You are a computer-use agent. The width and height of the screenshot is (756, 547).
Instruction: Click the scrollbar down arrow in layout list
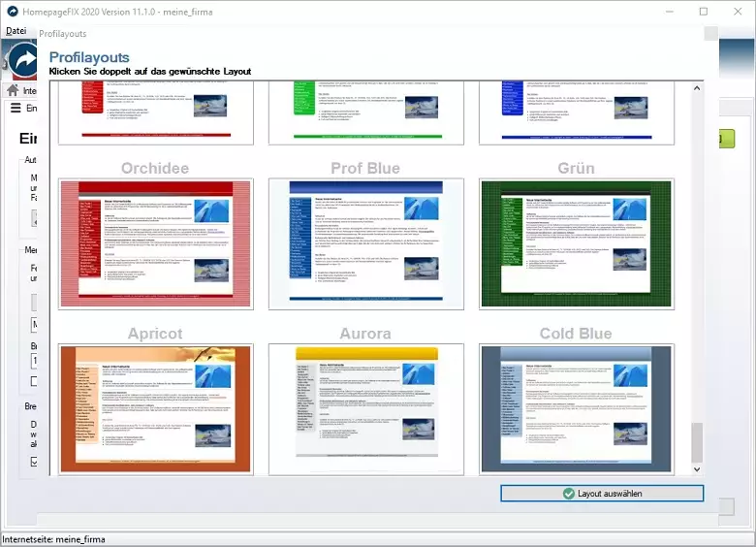(697, 468)
